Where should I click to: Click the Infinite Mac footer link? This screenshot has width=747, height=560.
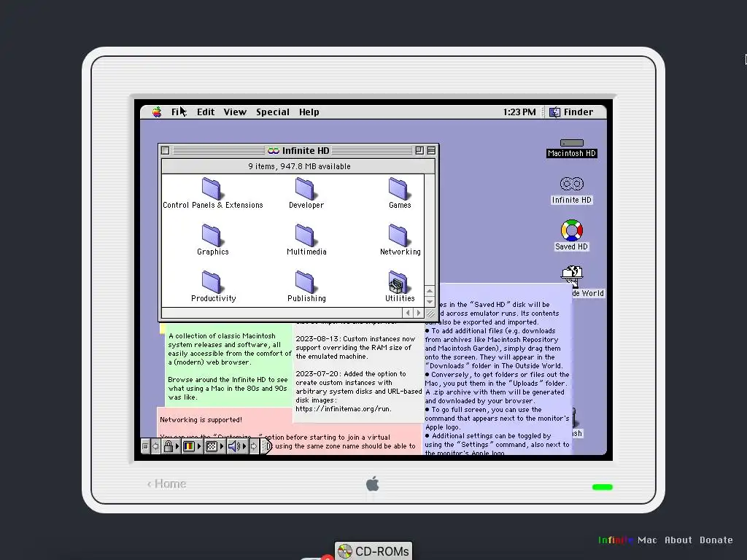click(627, 540)
